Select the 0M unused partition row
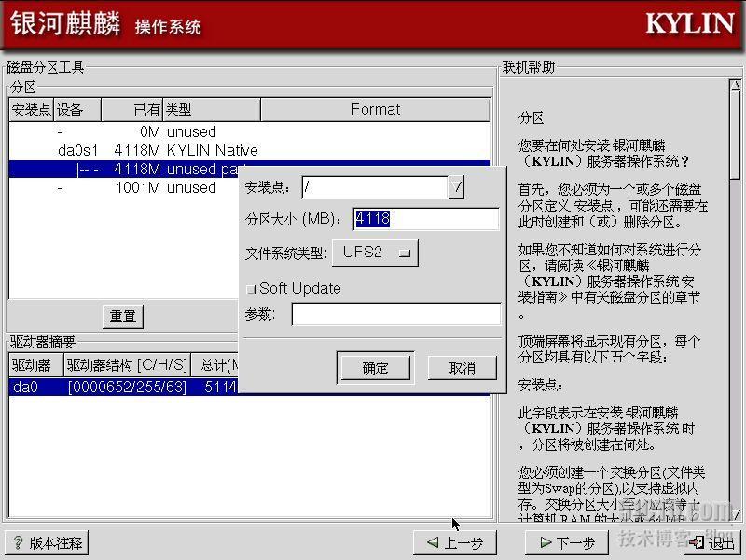 click(x=249, y=131)
